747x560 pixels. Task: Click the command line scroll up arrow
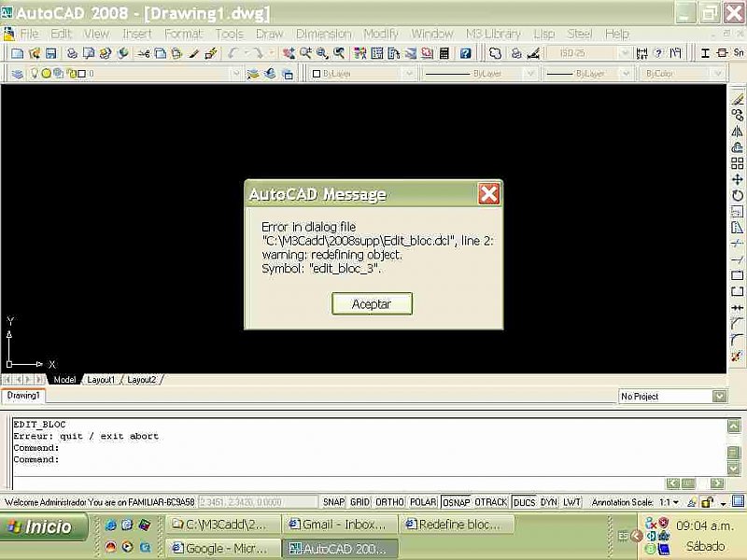pos(734,426)
